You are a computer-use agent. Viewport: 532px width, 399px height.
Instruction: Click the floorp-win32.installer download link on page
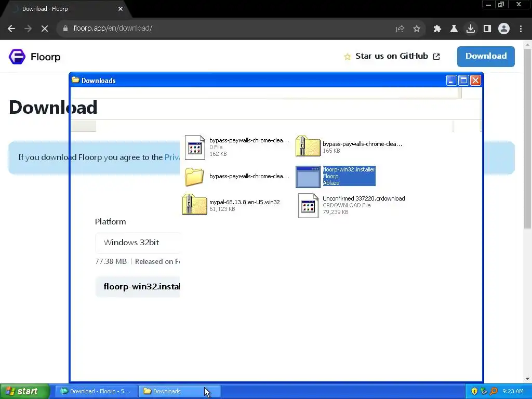coord(138,287)
